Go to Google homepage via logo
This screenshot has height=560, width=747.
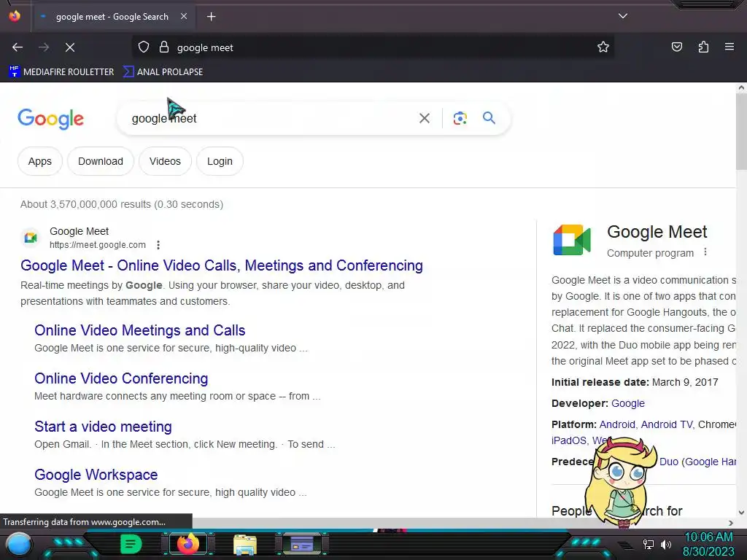coord(50,119)
